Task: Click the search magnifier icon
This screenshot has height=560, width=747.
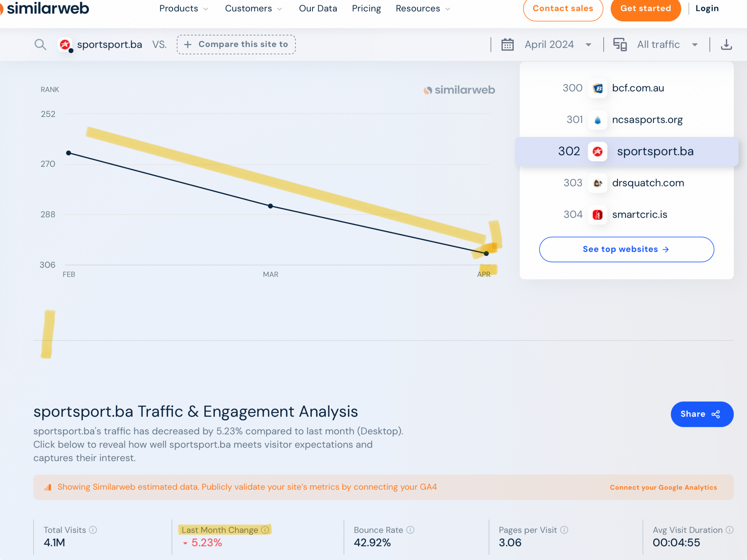Action: 40,44
